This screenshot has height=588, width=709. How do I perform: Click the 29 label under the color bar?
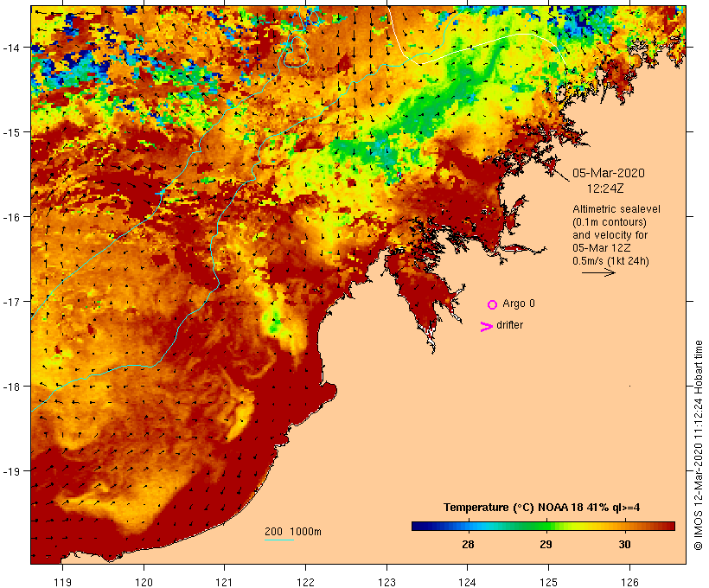tap(546, 544)
